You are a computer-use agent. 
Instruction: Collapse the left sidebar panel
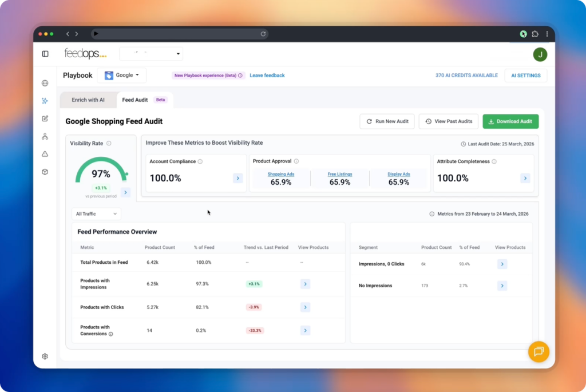point(45,53)
